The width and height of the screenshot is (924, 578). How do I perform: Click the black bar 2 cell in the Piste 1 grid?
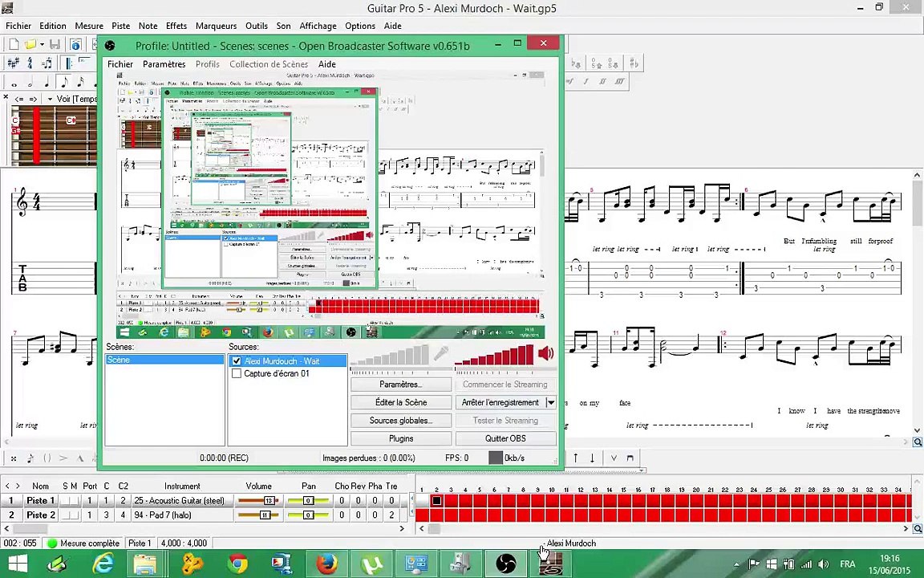tap(436, 501)
